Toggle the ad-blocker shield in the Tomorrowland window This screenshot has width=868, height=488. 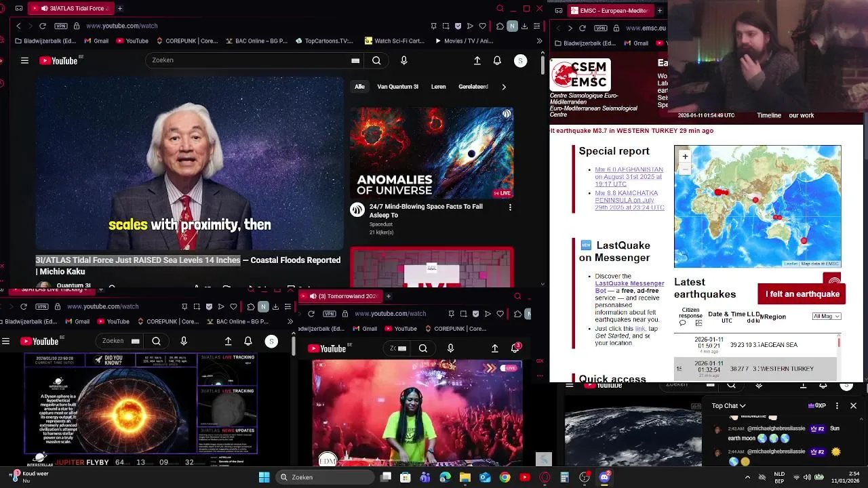[x=475, y=314]
